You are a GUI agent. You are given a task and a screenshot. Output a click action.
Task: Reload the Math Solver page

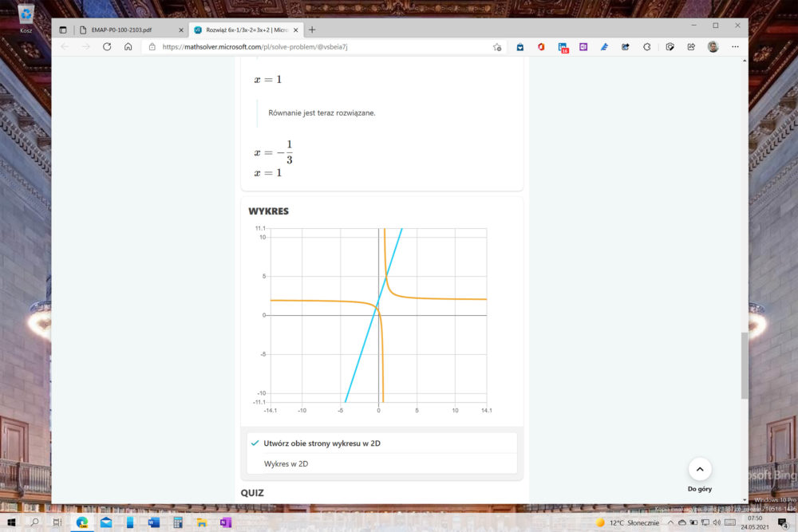coord(107,47)
